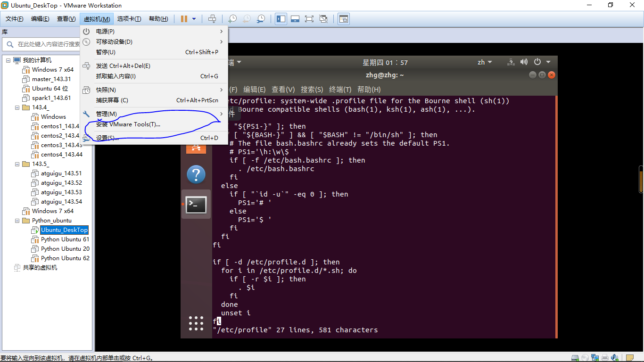Select 抓取输入内容(I) menu entry
644x362 pixels.
pos(154,76)
